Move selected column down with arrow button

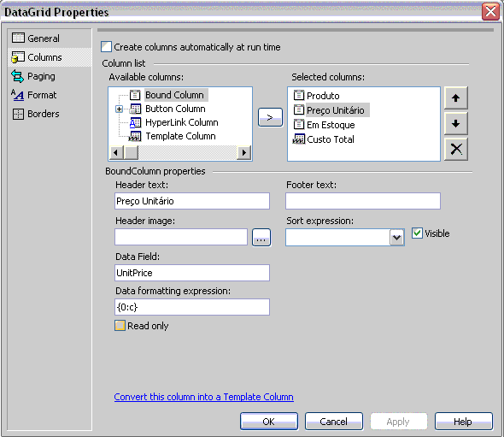[456, 123]
